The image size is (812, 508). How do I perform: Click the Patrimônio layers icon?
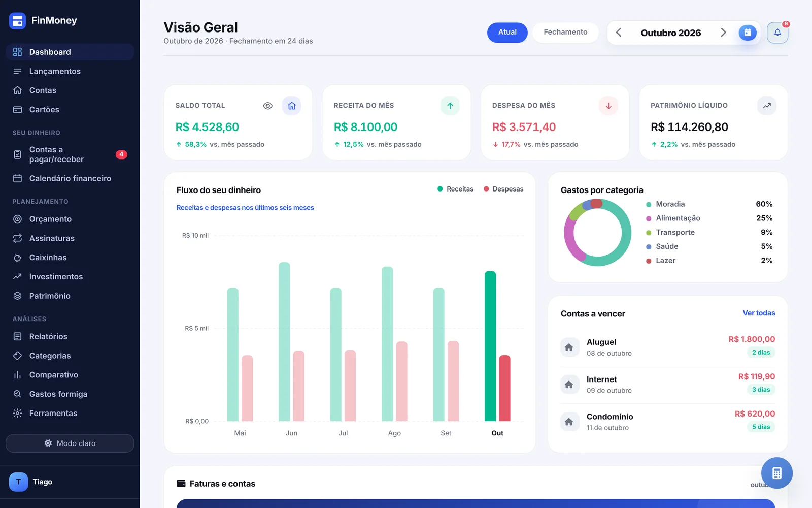click(x=17, y=296)
